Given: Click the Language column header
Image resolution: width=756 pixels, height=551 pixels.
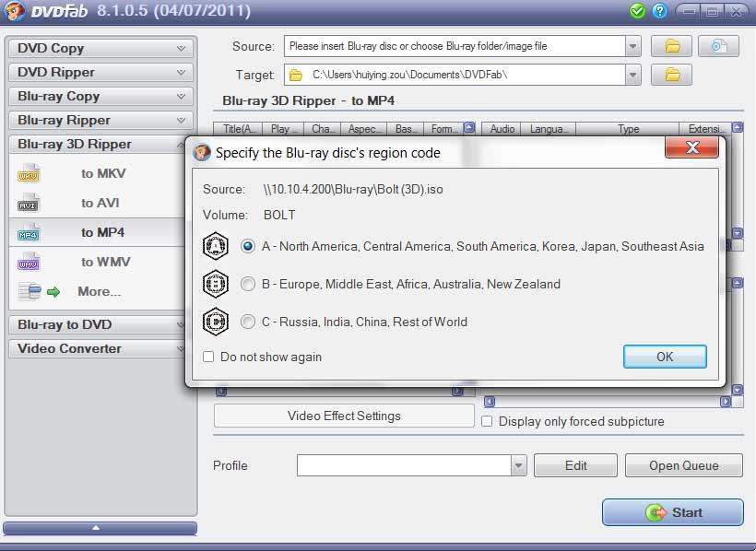Looking at the screenshot, I should (x=549, y=129).
